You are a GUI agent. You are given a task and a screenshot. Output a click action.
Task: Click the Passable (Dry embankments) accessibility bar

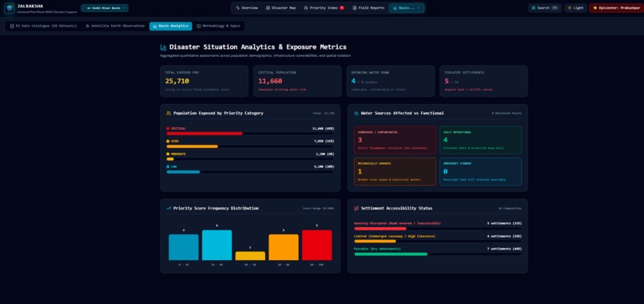(x=438, y=254)
